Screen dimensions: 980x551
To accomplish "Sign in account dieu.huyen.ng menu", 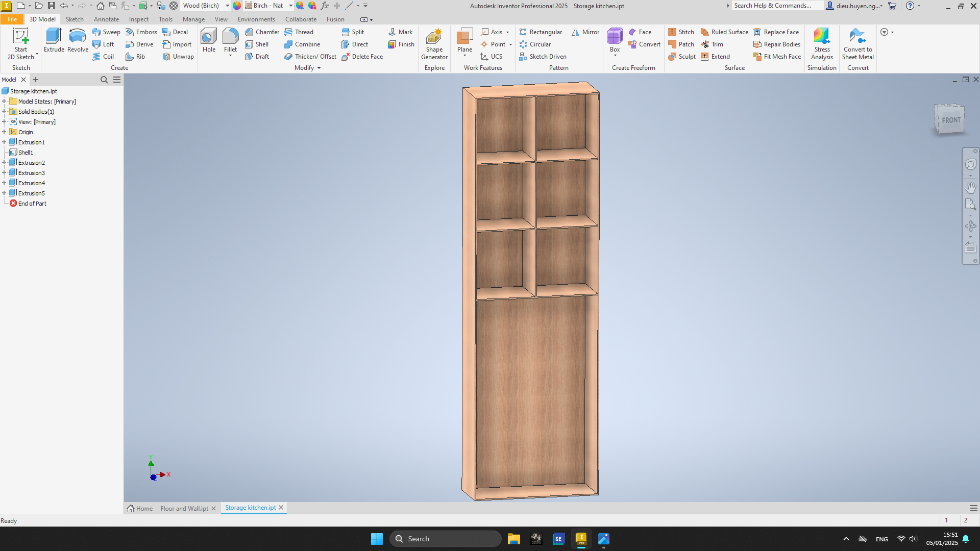I will [x=854, y=6].
